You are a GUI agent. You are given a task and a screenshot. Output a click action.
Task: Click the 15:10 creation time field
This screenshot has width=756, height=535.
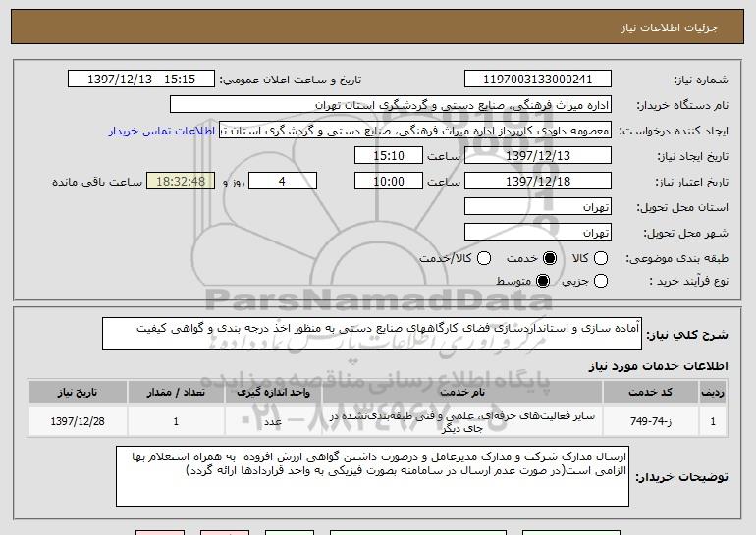389,156
